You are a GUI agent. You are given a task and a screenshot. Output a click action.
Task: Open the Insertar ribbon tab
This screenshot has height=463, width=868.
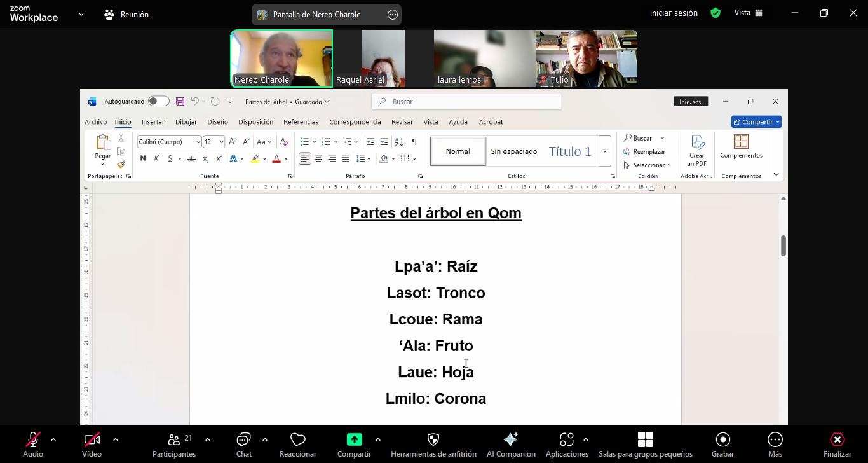point(153,122)
